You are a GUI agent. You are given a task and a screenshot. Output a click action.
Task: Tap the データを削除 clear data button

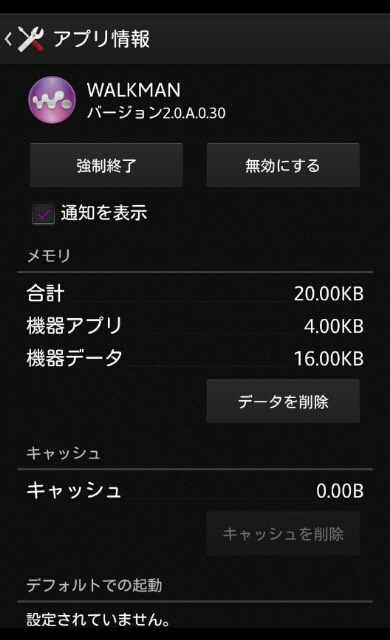tap(283, 402)
